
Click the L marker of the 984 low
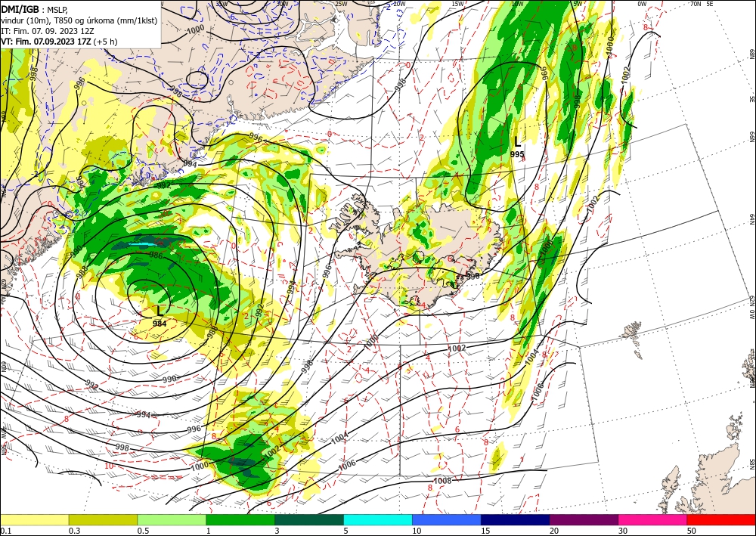[160, 311]
